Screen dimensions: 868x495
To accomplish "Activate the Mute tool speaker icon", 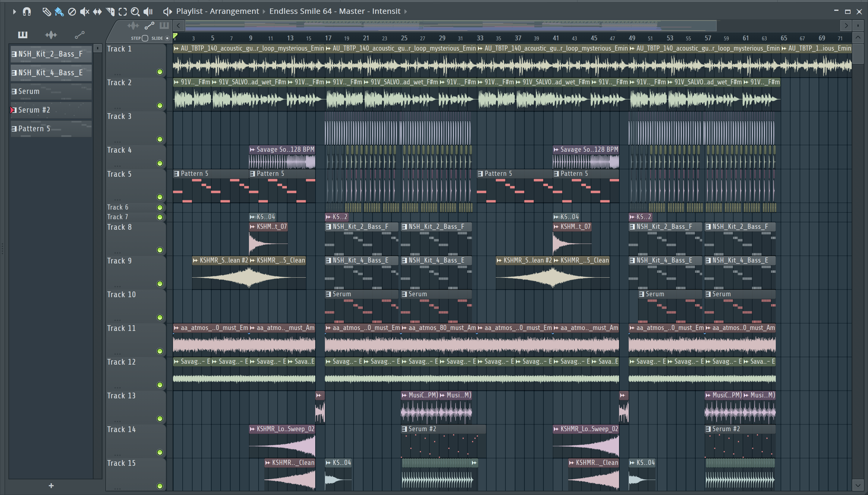I will [x=84, y=11].
